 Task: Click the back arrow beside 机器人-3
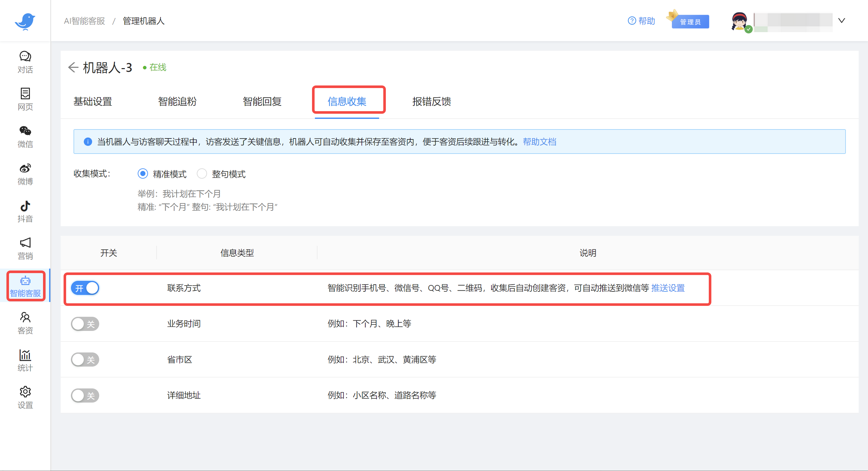(x=73, y=67)
